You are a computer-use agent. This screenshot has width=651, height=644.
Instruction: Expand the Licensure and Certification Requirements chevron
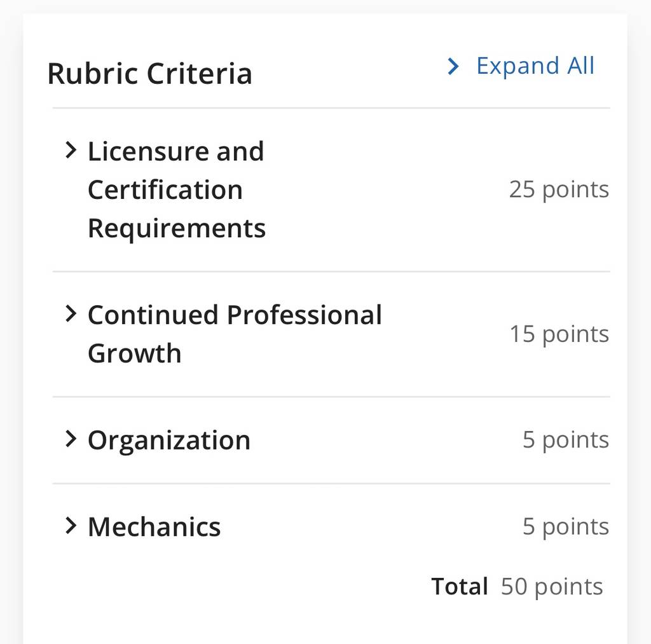tap(71, 150)
